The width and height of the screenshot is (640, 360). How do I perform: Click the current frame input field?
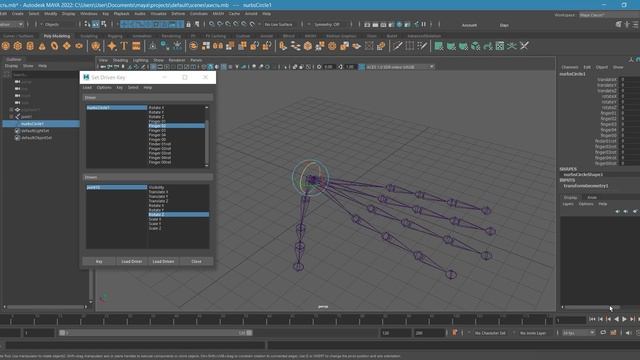click(571, 320)
